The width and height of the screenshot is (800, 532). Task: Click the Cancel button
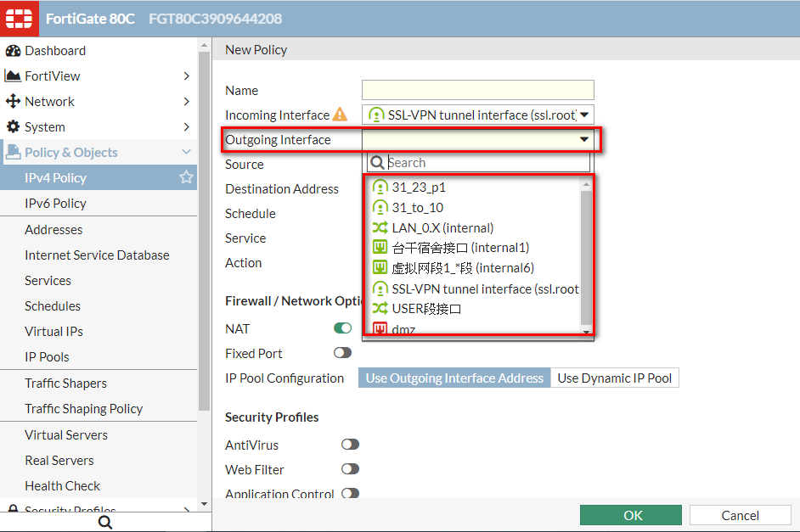coord(741,515)
